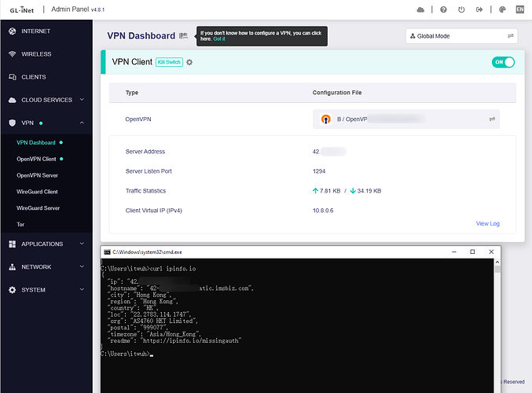Open the help question mark icon
Image resolution: width=532 pixels, height=393 pixels.
pyautogui.click(x=444, y=9)
